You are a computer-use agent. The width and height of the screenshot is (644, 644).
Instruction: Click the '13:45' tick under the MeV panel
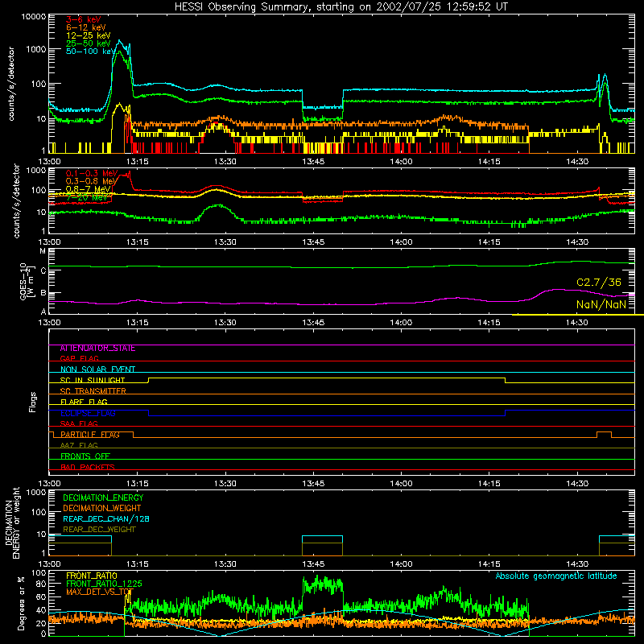pos(313,242)
